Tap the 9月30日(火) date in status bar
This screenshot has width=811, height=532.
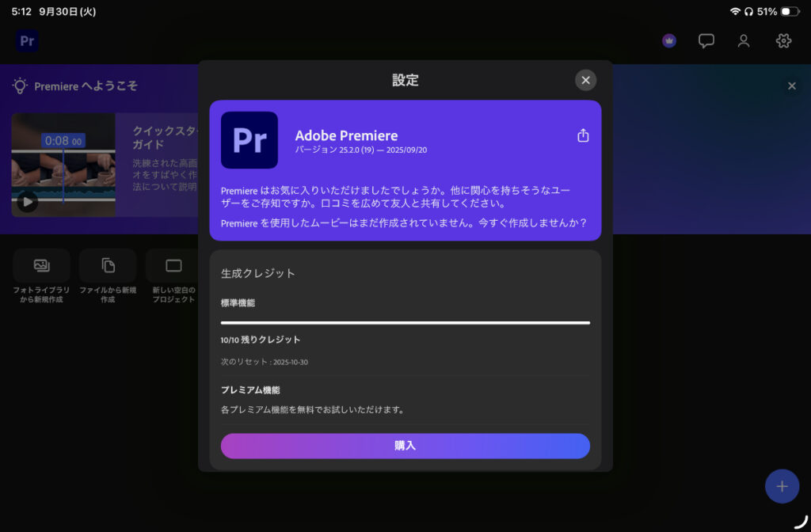pos(67,11)
